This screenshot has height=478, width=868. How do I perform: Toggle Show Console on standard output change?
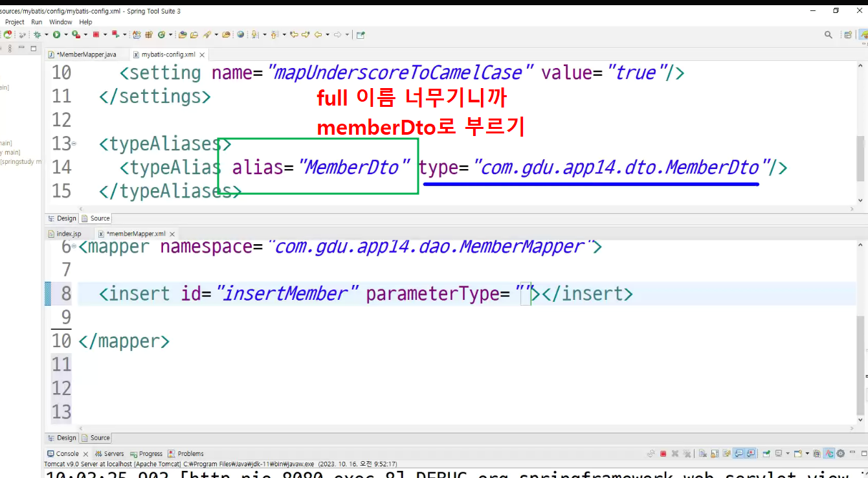pyautogui.click(x=739, y=453)
